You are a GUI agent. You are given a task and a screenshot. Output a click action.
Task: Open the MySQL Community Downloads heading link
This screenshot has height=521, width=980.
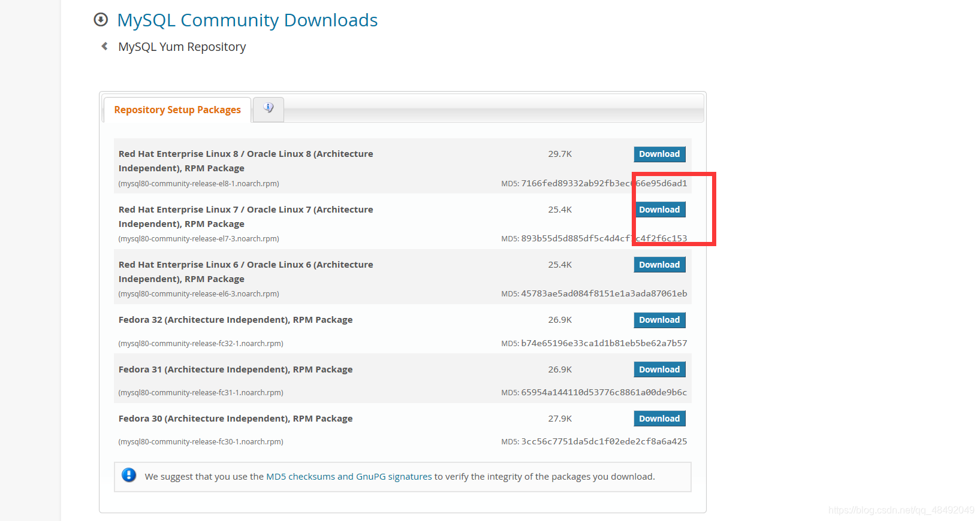(x=248, y=20)
